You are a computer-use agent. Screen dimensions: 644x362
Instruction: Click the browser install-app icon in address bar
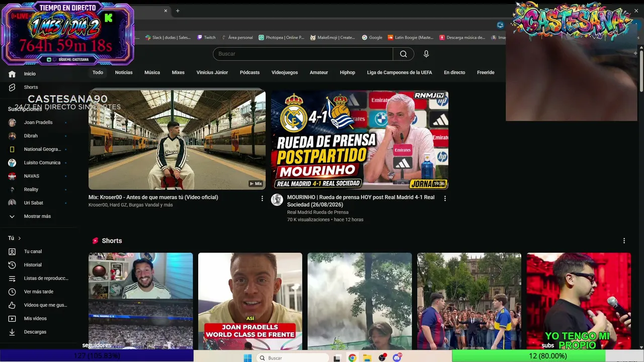(x=500, y=25)
